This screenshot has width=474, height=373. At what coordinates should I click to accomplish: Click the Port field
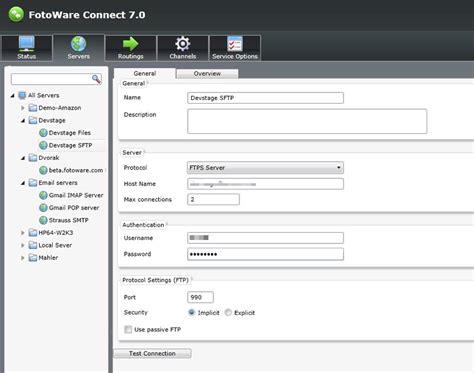[x=200, y=297]
